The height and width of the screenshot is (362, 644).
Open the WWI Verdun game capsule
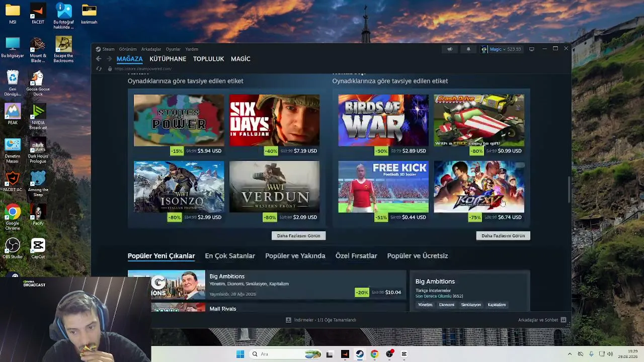click(x=274, y=187)
